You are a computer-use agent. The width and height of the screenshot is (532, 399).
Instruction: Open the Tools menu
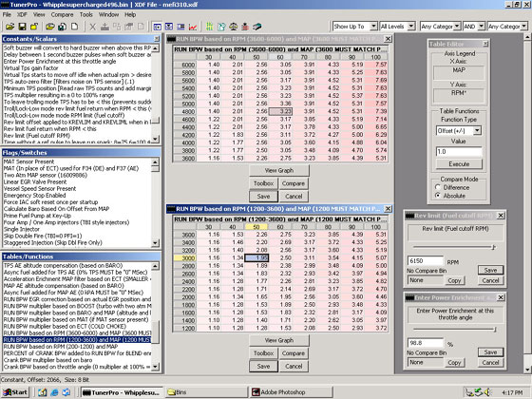(85, 14)
